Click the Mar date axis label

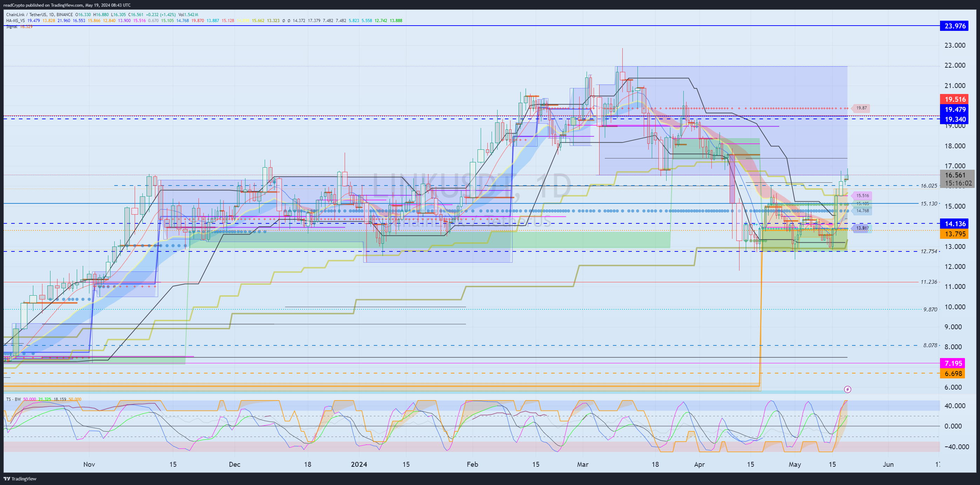[583, 464]
